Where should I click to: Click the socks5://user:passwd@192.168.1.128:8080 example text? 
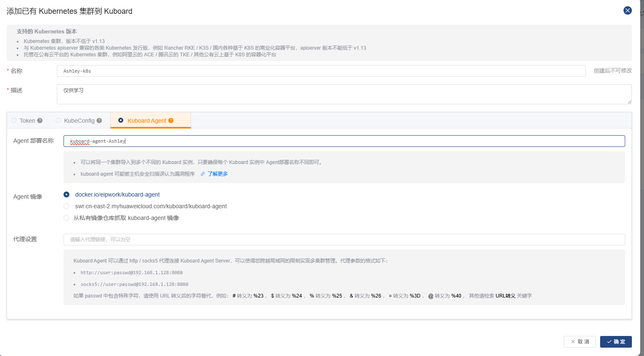pos(135,284)
